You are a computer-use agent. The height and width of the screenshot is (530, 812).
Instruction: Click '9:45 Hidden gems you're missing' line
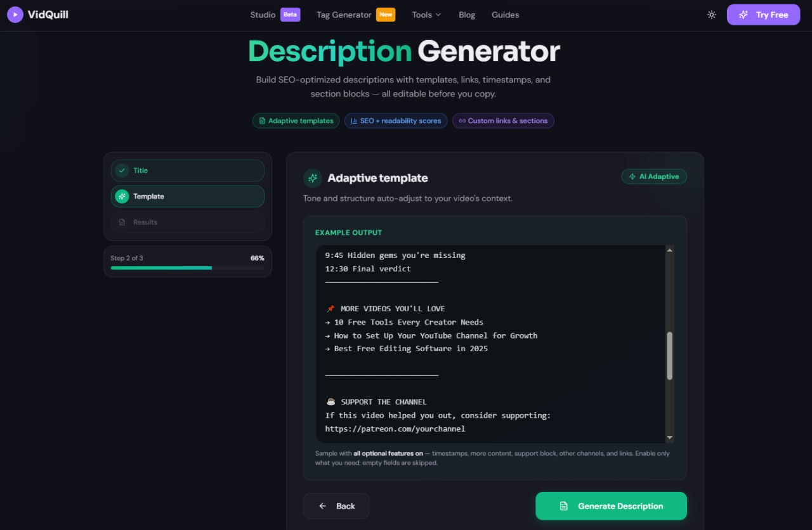click(395, 255)
